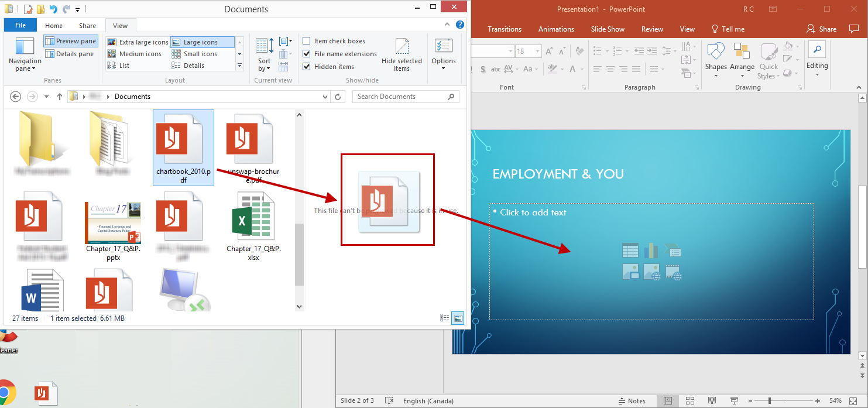Apply text shadow in Font group
The height and width of the screenshot is (408, 868).
pyautogui.click(x=483, y=69)
